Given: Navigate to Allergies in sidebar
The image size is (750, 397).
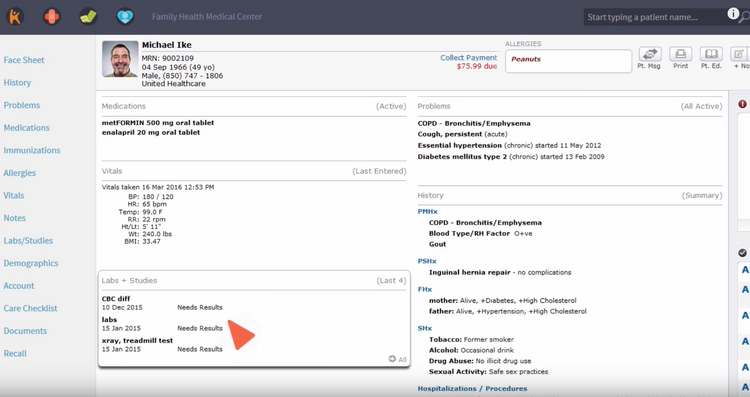Looking at the screenshot, I should [x=20, y=173].
